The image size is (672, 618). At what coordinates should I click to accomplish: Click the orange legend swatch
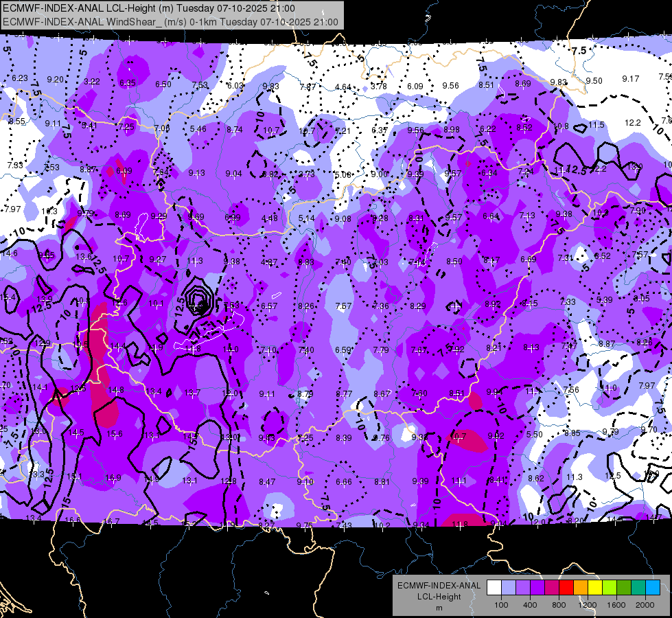(x=581, y=588)
